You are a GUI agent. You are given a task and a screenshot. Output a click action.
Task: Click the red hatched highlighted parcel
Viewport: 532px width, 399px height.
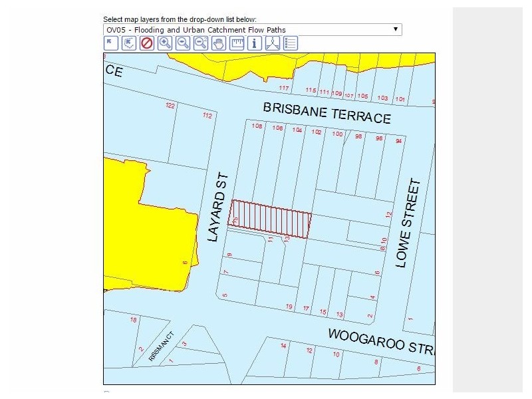coord(271,219)
